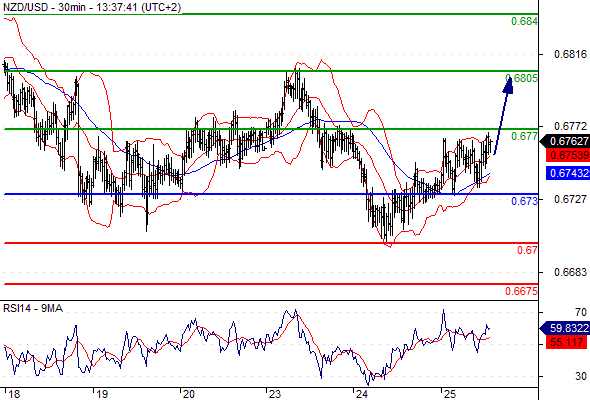Click date label 24 on time axis
The image size is (590, 400).
pos(361,394)
